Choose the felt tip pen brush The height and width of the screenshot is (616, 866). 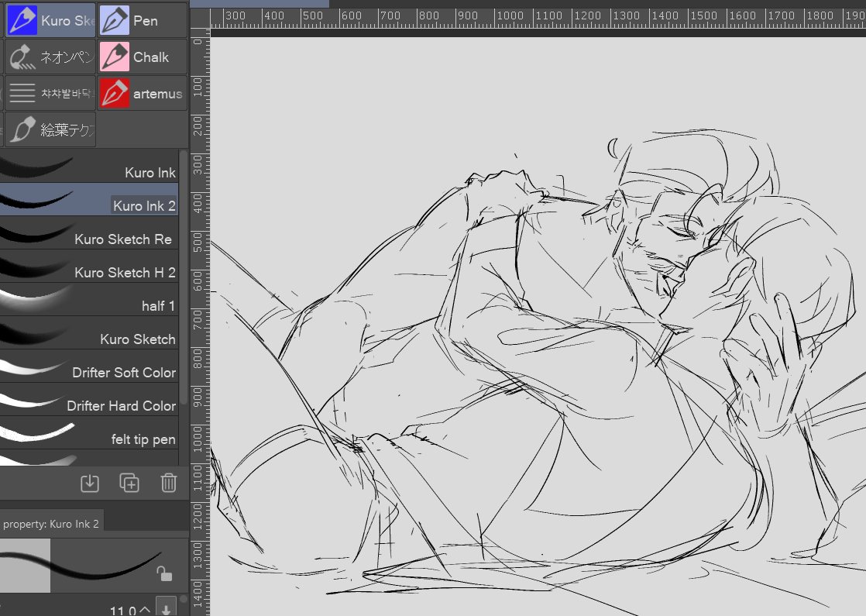pyautogui.click(x=89, y=432)
